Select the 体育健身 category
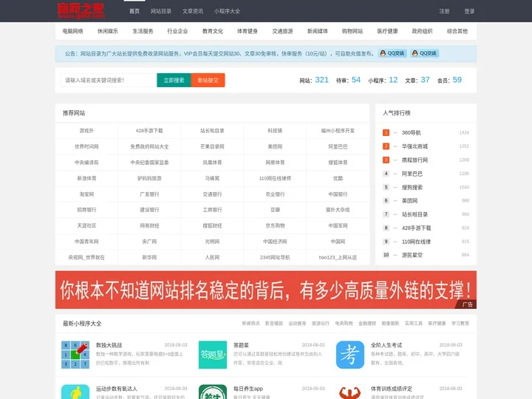Viewport: 532px width, 399px height. (x=248, y=31)
